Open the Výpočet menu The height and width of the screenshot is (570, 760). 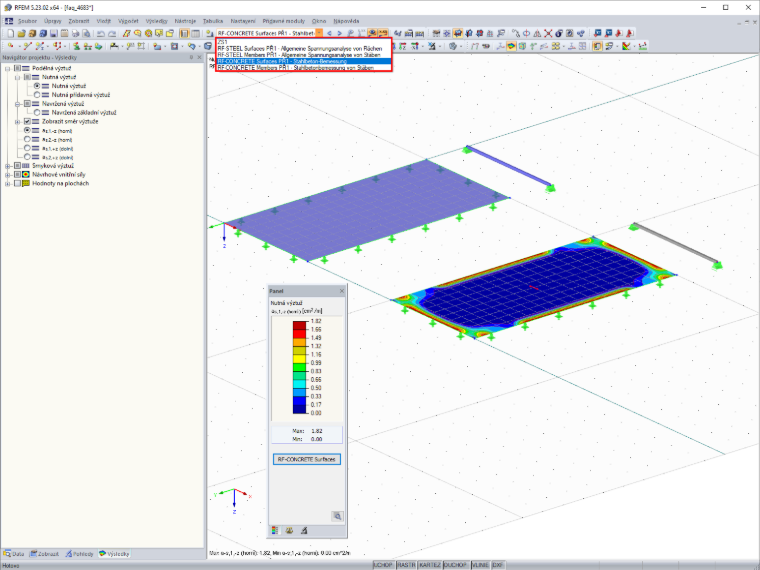[128, 21]
